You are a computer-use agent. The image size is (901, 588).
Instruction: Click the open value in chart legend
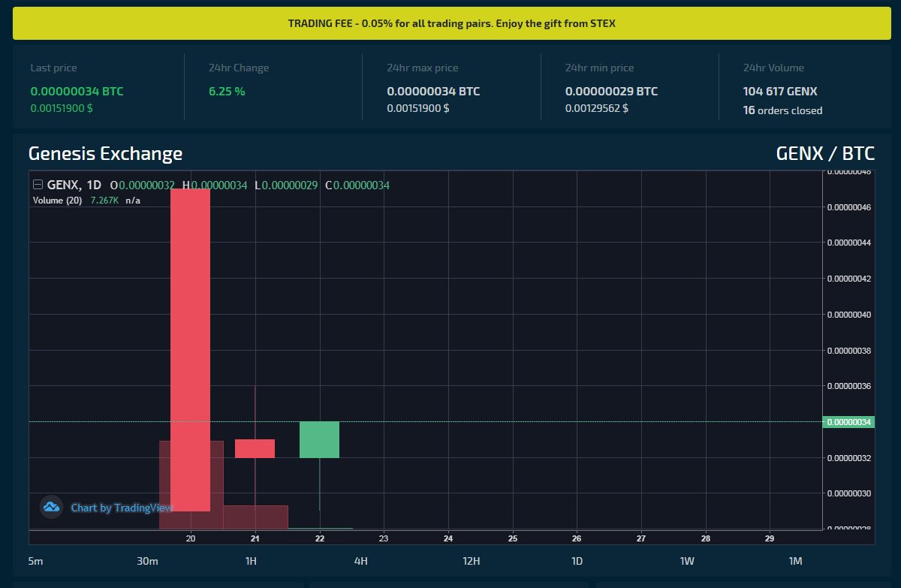point(147,185)
